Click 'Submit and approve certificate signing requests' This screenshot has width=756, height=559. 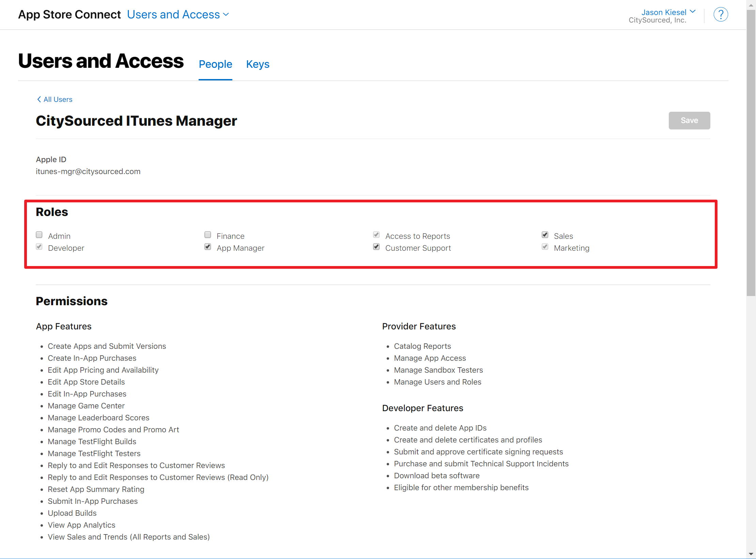tap(479, 452)
